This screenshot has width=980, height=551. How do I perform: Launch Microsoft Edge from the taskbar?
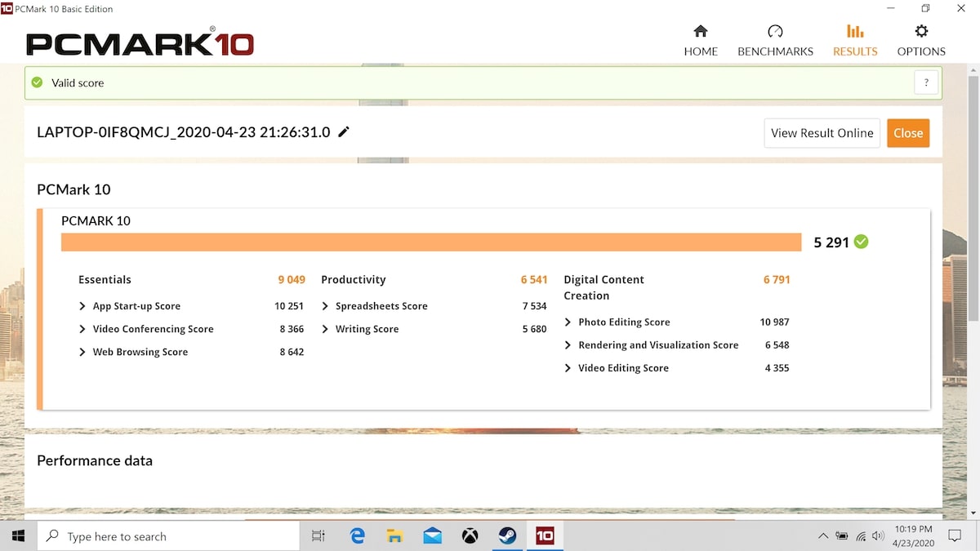coord(357,536)
